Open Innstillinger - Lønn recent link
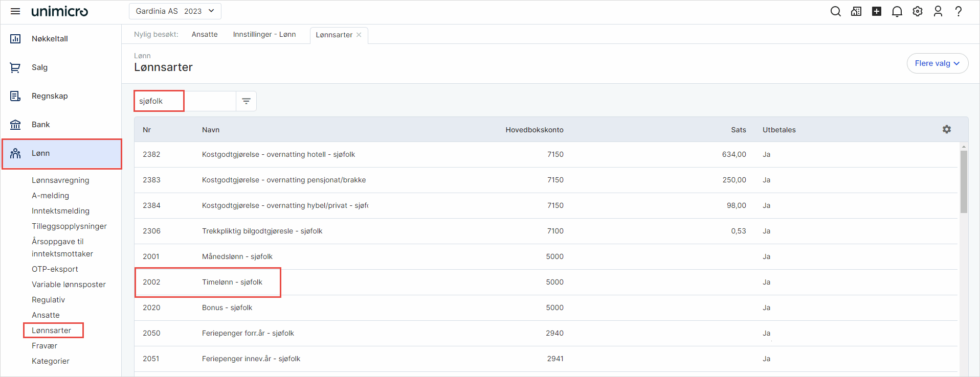The image size is (980, 377). [264, 34]
